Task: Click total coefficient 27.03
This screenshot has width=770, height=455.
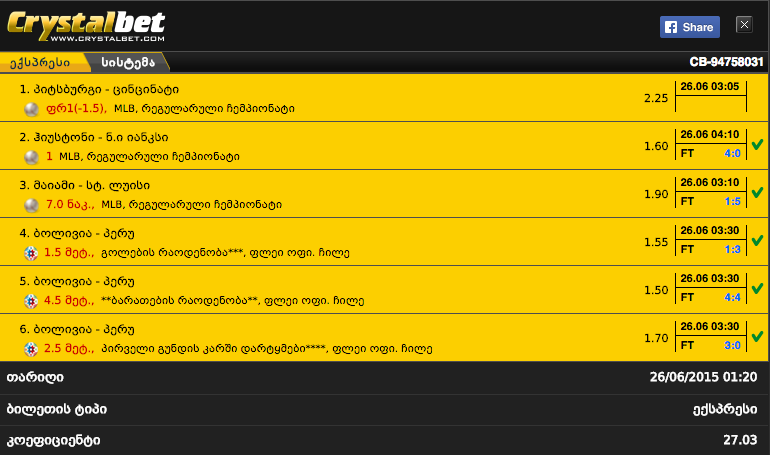Action: click(740, 440)
